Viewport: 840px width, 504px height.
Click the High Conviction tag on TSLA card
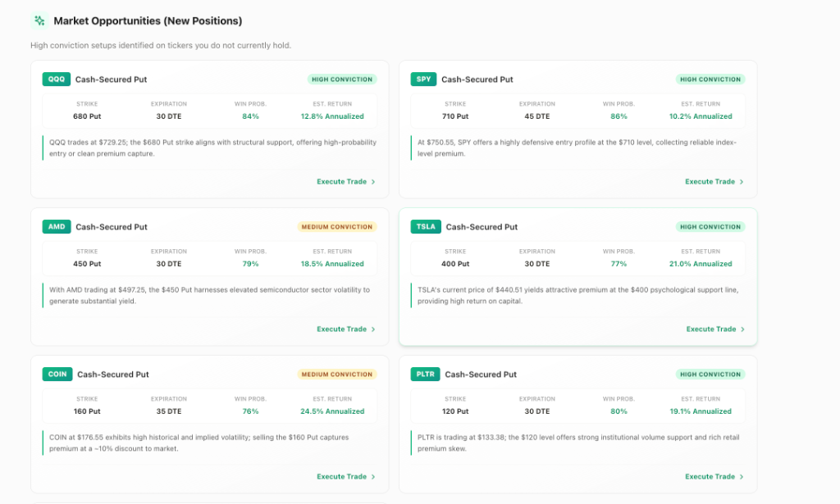tap(710, 227)
